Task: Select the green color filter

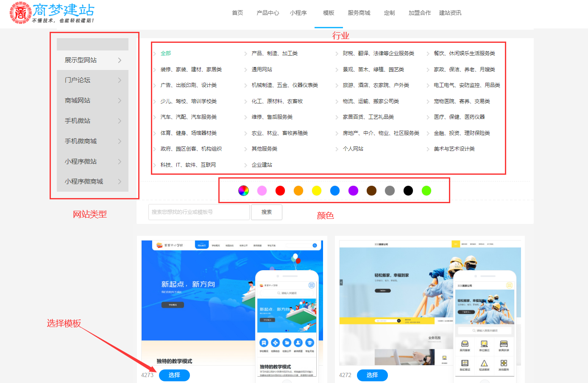Action: click(426, 191)
